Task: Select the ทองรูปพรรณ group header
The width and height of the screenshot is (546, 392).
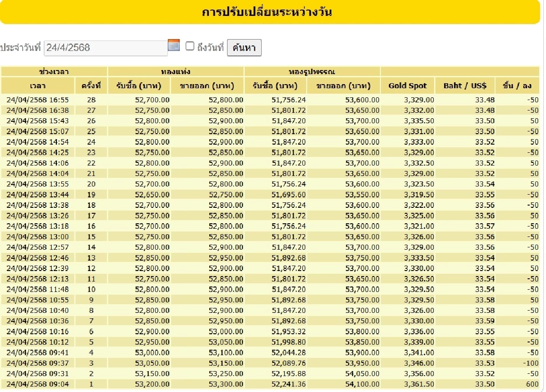Action: [312, 71]
